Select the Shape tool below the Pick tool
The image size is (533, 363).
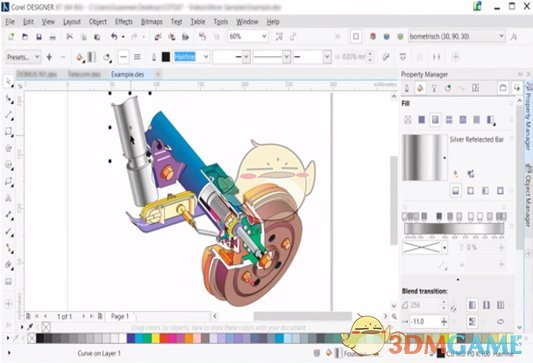click(9, 99)
